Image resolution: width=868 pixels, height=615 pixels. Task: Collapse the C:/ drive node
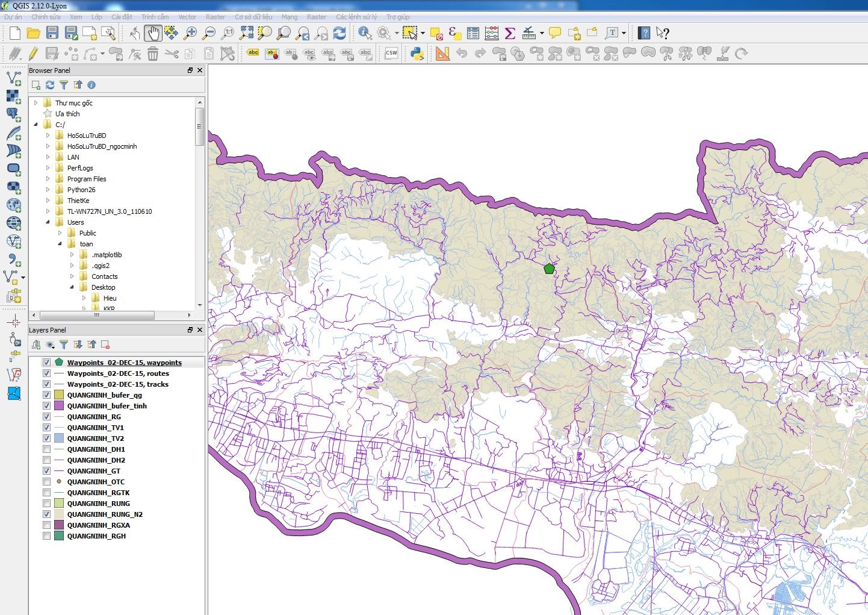coord(36,125)
